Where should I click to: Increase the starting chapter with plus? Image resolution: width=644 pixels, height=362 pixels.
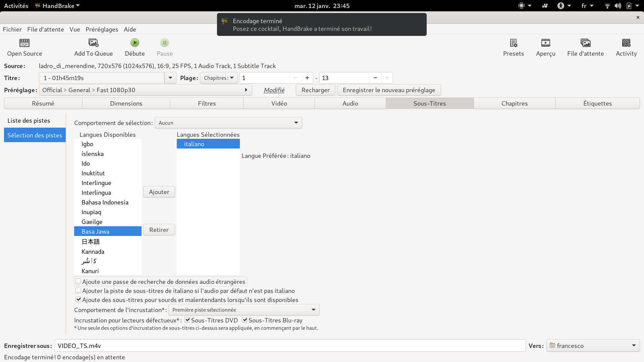click(x=307, y=78)
